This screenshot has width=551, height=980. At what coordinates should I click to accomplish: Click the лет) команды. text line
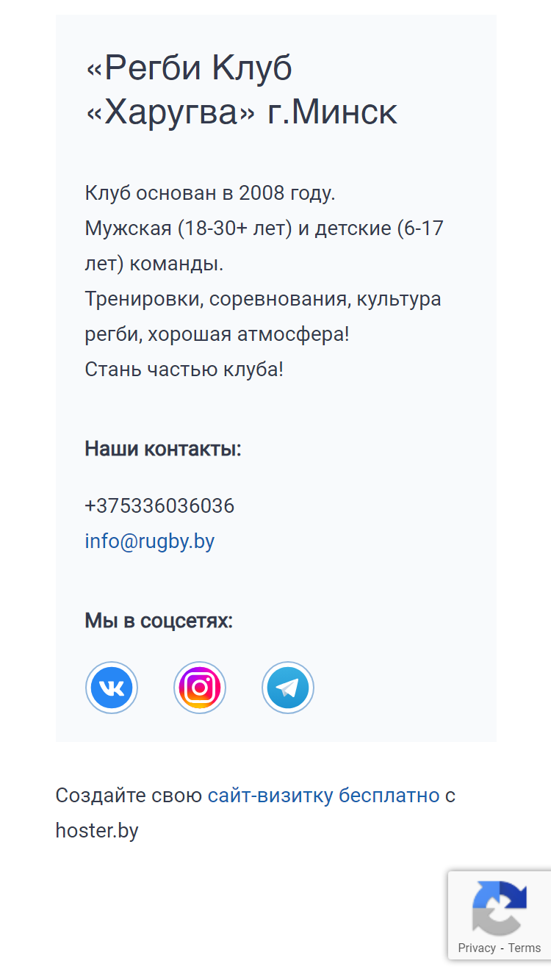154,264
